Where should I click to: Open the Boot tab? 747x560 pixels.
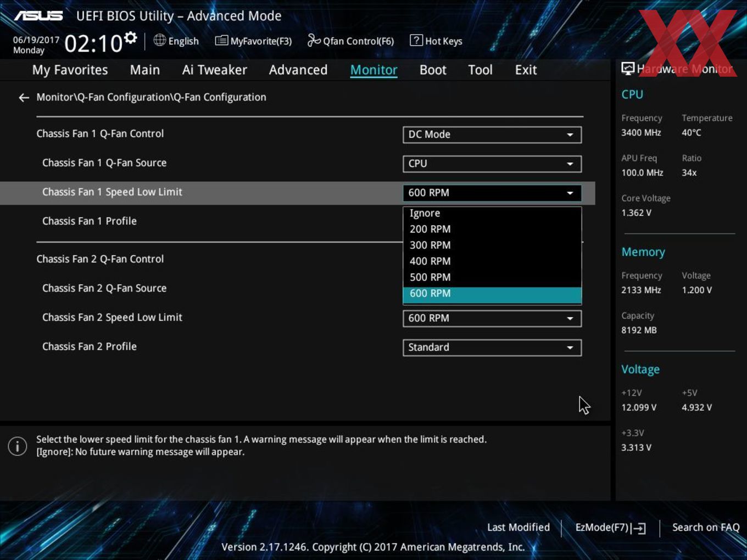pyautogui.click(x=433, y=70)
